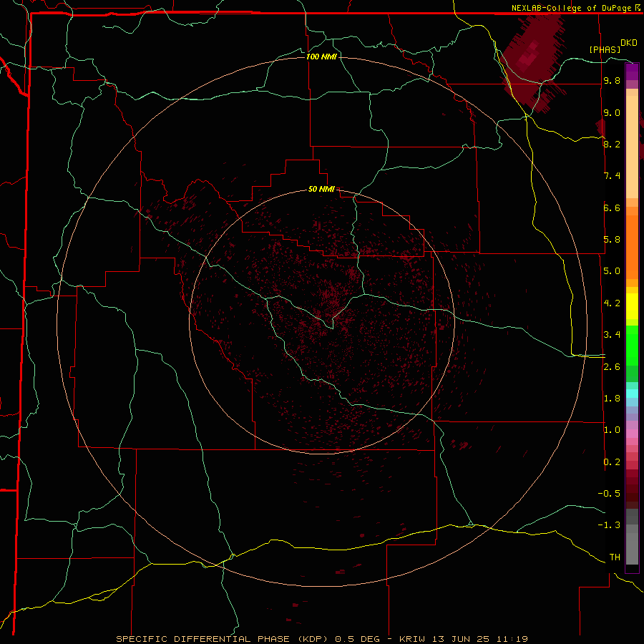
Task: Click the 4.2 value on color scale
Action: 612,303
